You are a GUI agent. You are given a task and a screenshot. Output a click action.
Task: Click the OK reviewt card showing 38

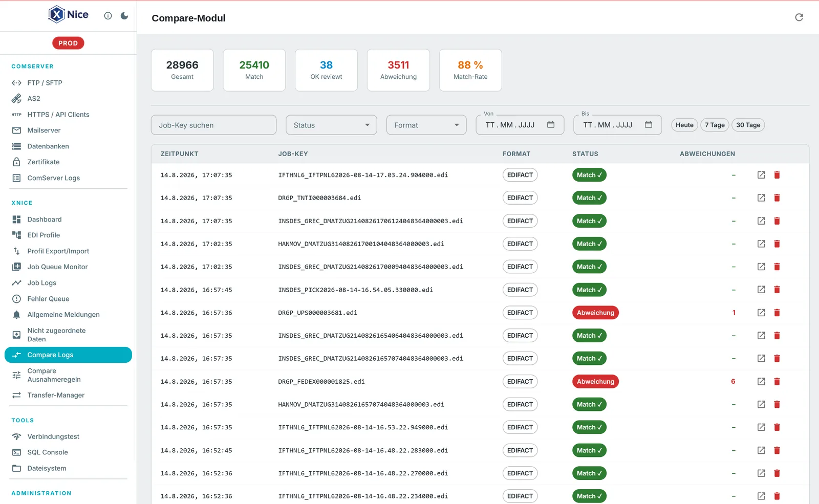click(326, 70)
